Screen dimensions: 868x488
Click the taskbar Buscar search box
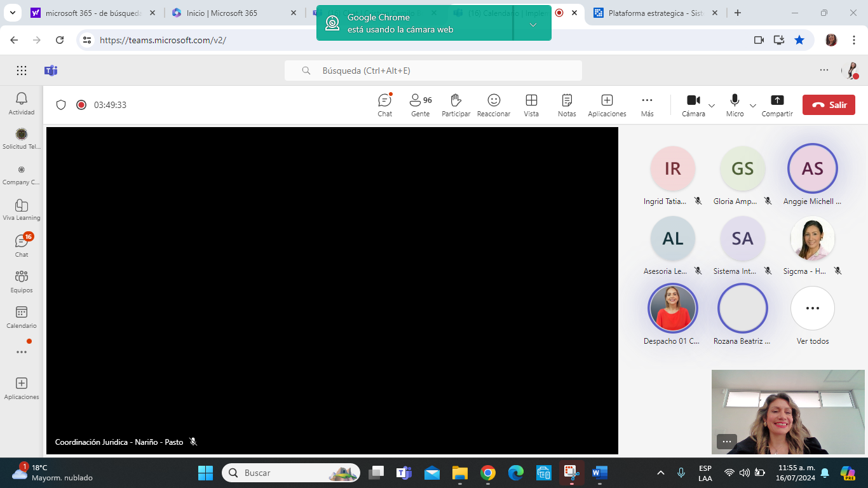(x=291, y=473)
